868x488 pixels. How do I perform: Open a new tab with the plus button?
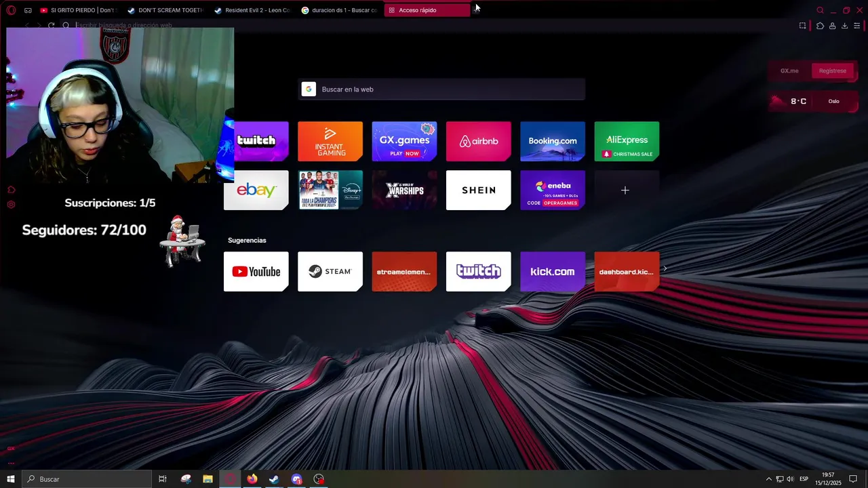pos(477,10)
